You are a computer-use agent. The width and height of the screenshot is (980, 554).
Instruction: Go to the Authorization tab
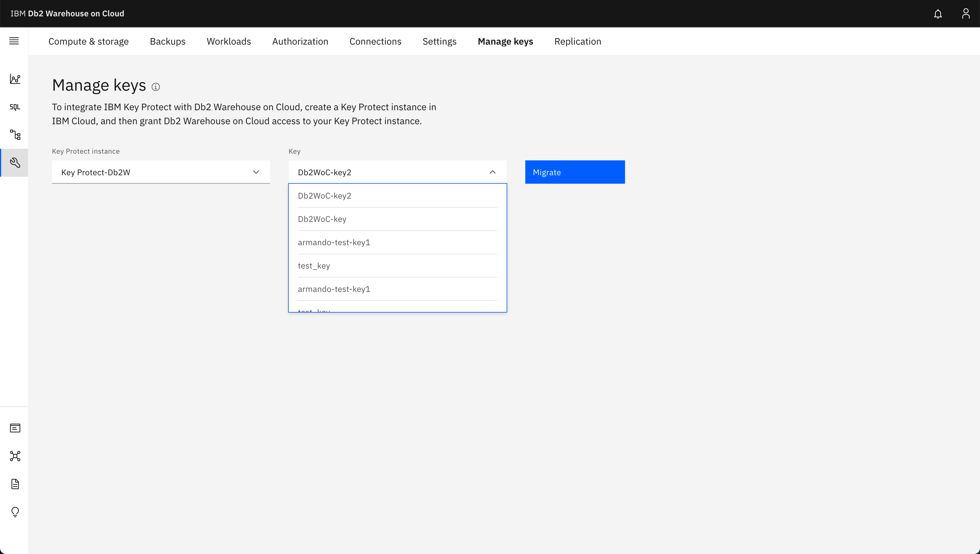[x=300, y=41]
